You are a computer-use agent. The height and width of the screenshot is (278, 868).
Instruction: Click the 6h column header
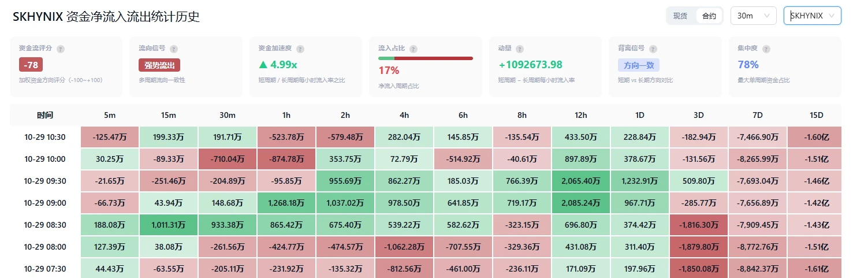(x=463, y=115)
